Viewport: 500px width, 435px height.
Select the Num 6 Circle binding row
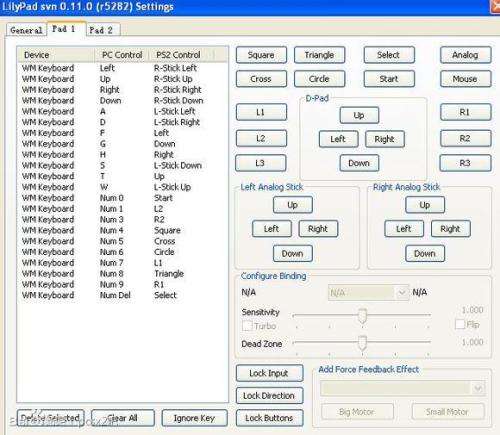click(x=123, y=252)
